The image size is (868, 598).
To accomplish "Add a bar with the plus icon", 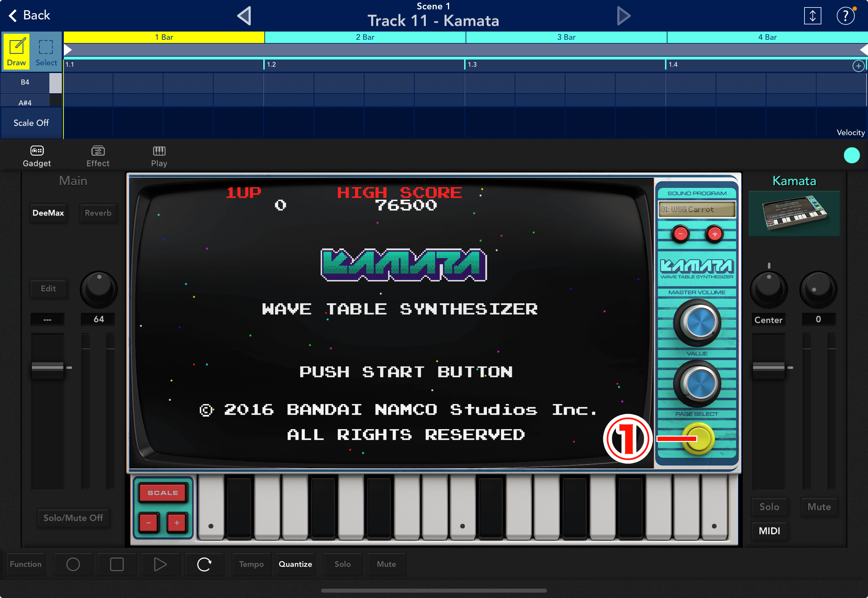I will click(858, 66).
